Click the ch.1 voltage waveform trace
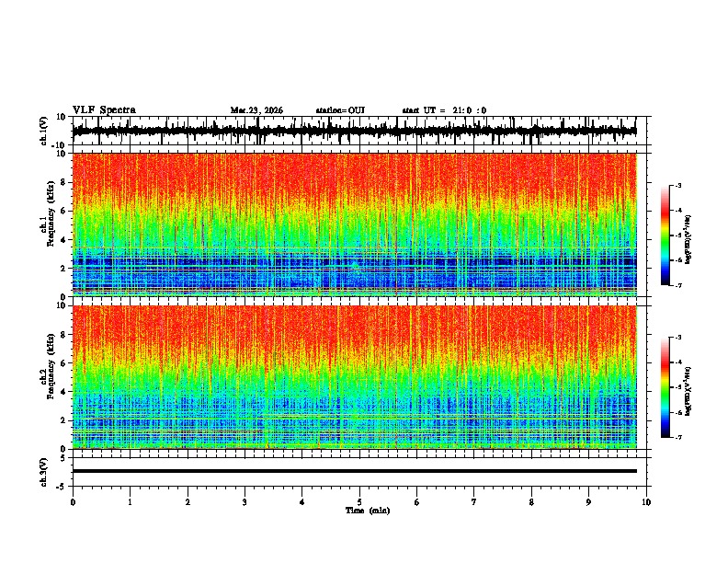The width and height of the screenshot is (728, 563). [354, 131]
